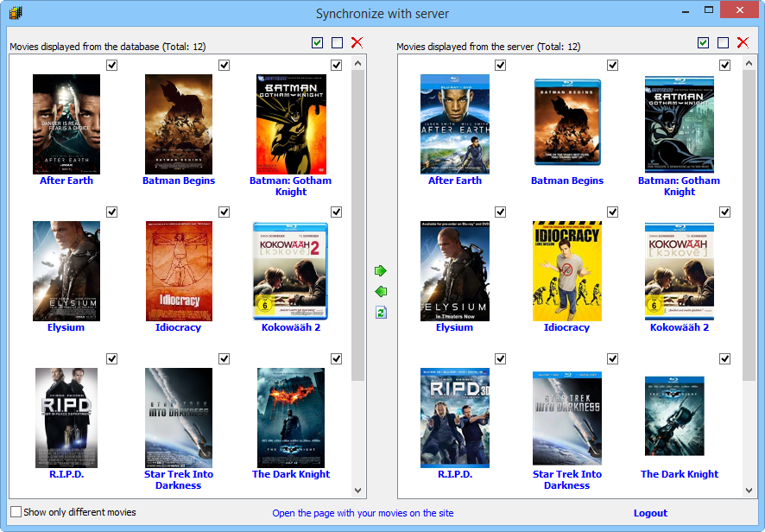Select the Idiocracy poster in the server list

tap(567, 271)
